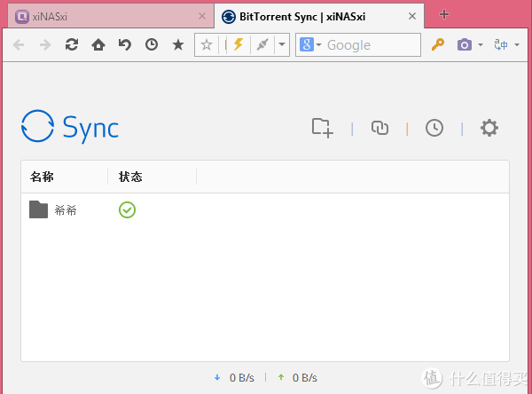Image resolution: width=532 pixels, height=394 pixels.
Task: Click the link devices icon
Action: point(379,128)
